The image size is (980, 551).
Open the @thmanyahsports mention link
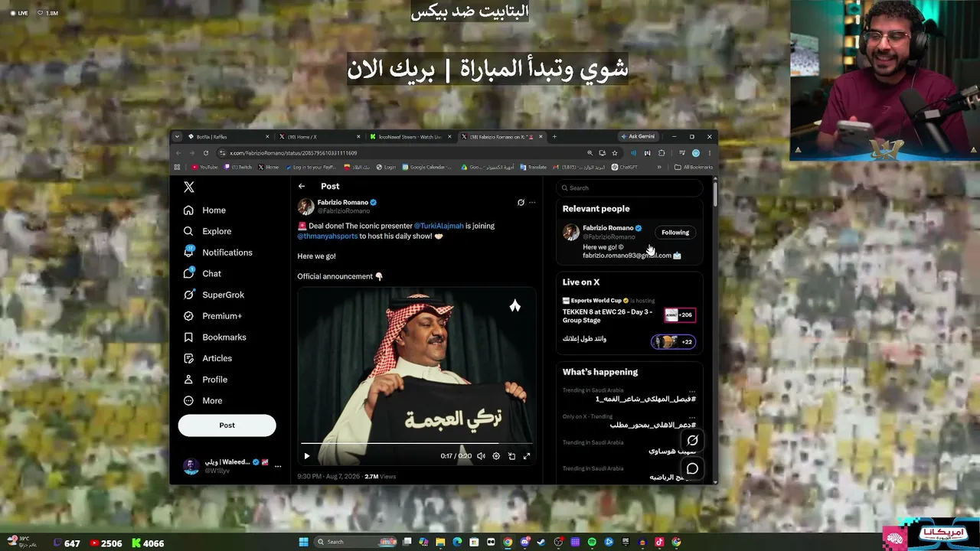[x=327, y=236]
